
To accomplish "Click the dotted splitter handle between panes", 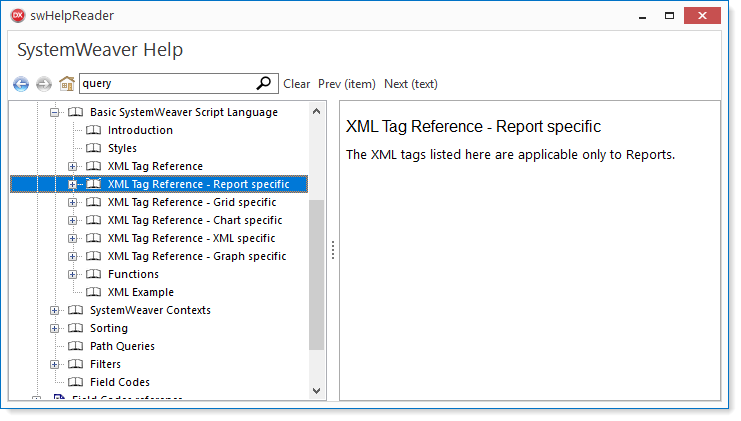I will 333,250.
